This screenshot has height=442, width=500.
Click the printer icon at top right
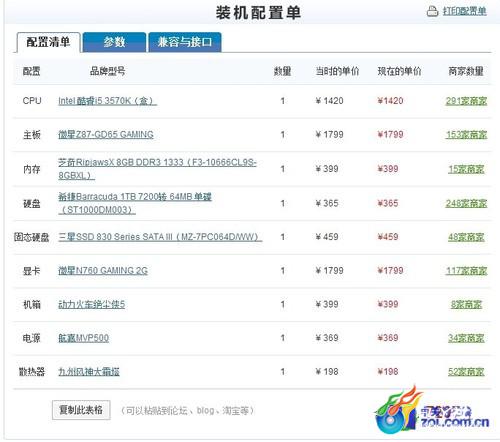pyautogui.click(x=432, y=11)
